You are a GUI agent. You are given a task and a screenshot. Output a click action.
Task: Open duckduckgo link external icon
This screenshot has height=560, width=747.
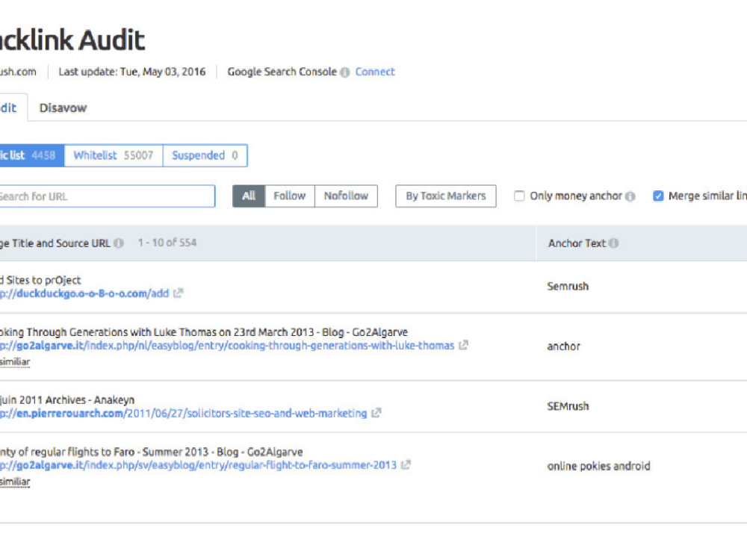pyautogui.click(x=178, y=293)
